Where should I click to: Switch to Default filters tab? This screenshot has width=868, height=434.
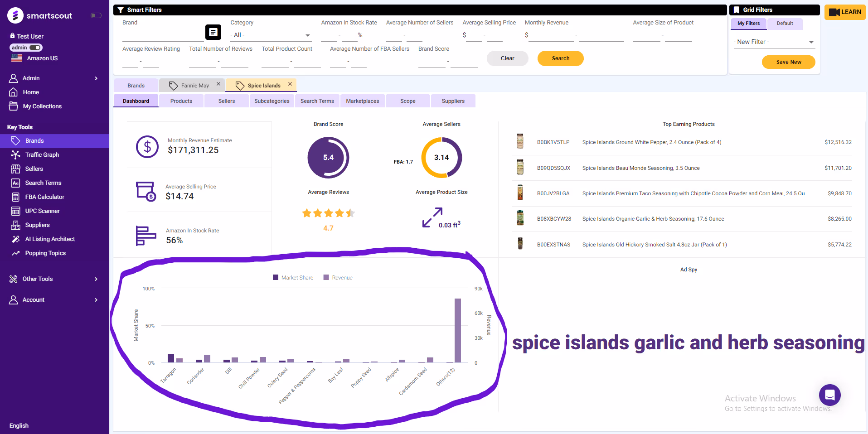(x=785, y=24)
